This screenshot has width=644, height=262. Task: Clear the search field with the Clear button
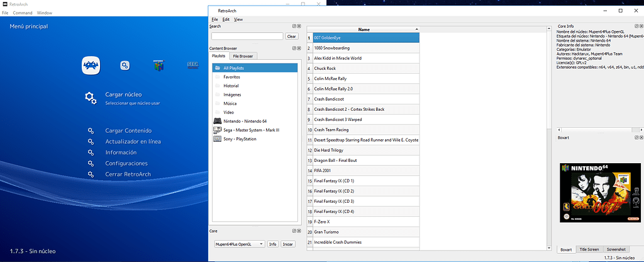tap(292, 37)
